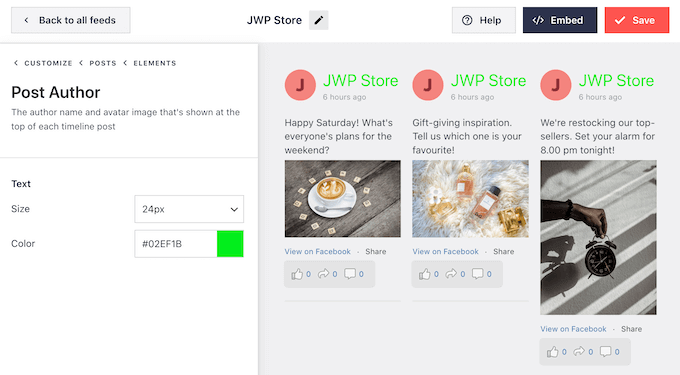The image size is (680, 375).
Task: Open the green color swatch picker
Action: click(x=230, y=244)
